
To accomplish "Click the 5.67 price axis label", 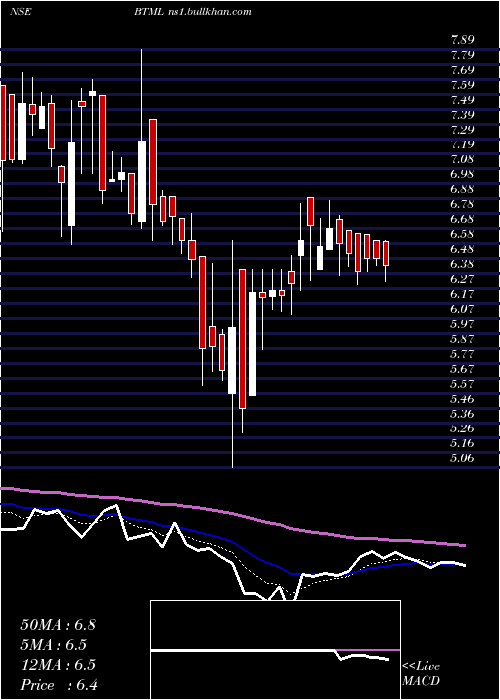I will pos(463,369).
